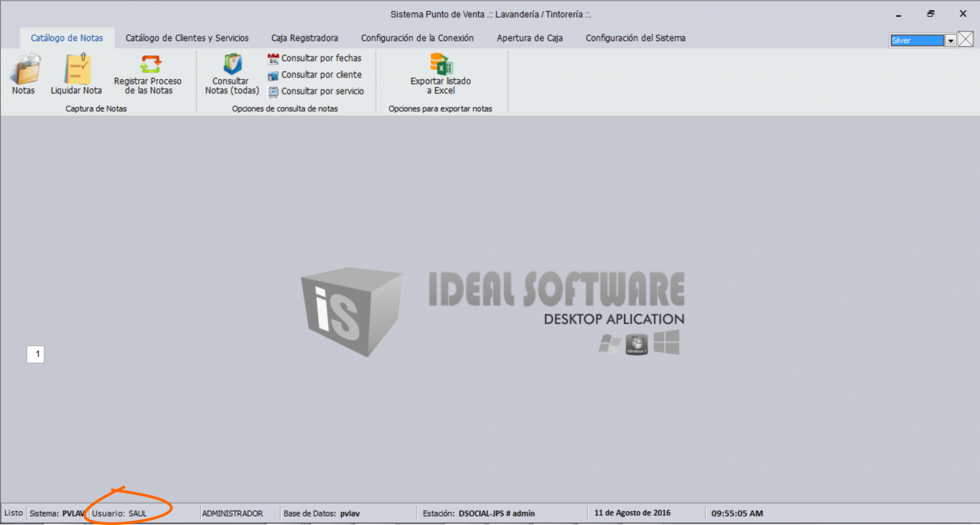
Task: Click Estación: DSOCIAL-JPS # admin entry
Action: tap(479, 513)
